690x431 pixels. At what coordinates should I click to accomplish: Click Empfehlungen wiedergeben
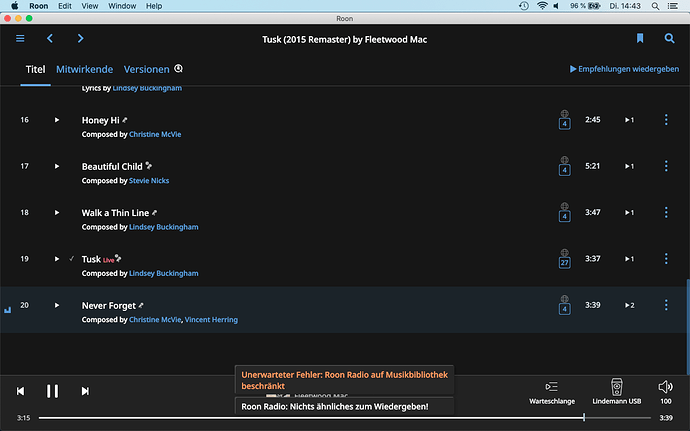tap(624, 69)
